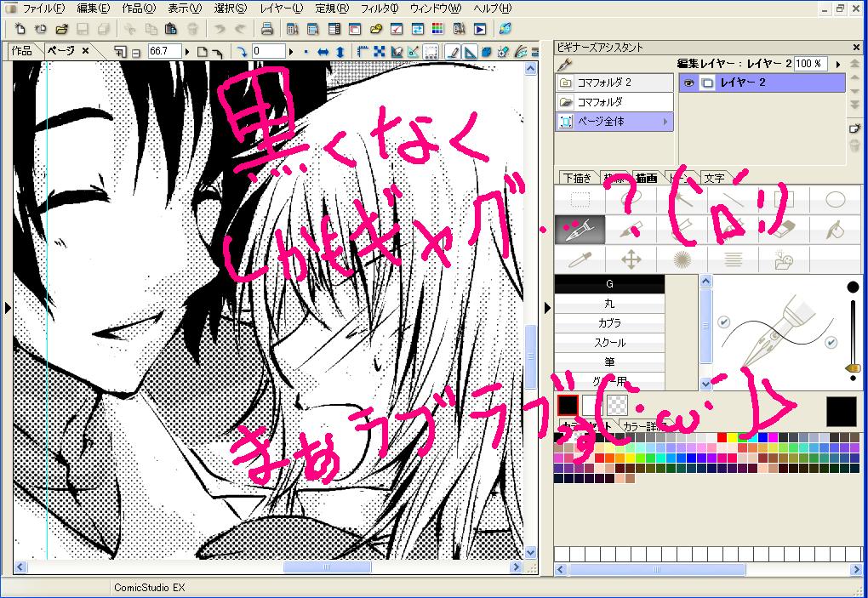Click the new page icon in the toolbar
Viewport: 868px width, 598px height.
click(x=20, y=29)
